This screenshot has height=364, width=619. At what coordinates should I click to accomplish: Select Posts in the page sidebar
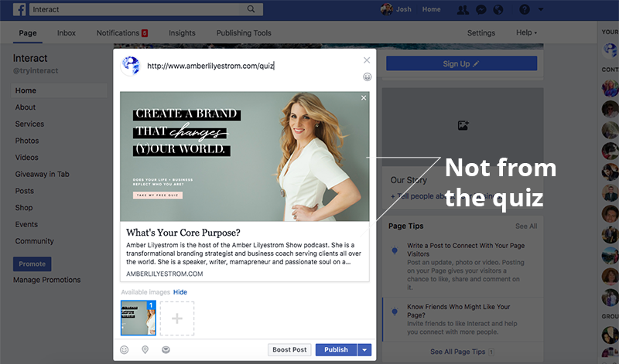pyautogui.click(x=25, y=191)
